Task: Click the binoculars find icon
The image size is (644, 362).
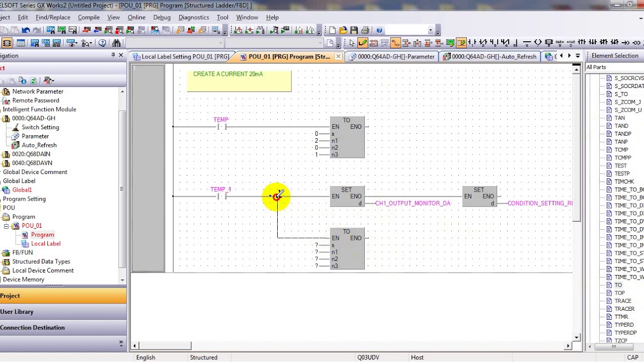Action: point(117,43)
